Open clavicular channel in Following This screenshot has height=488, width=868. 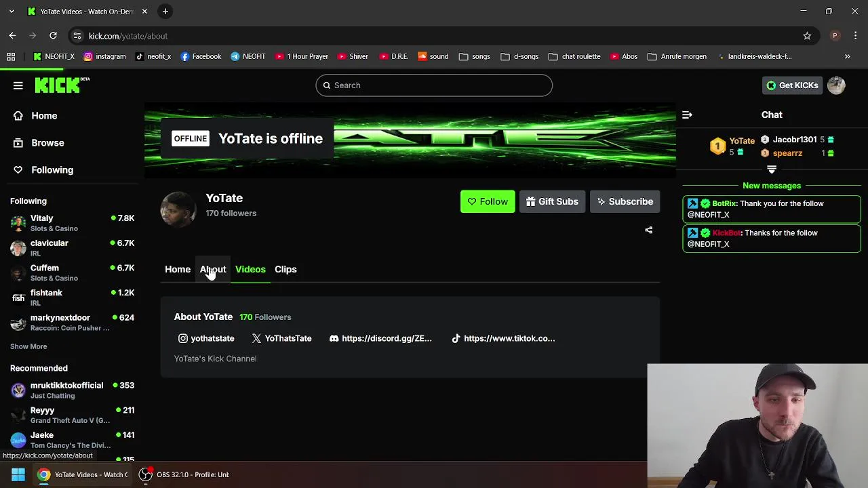[72, 248]
